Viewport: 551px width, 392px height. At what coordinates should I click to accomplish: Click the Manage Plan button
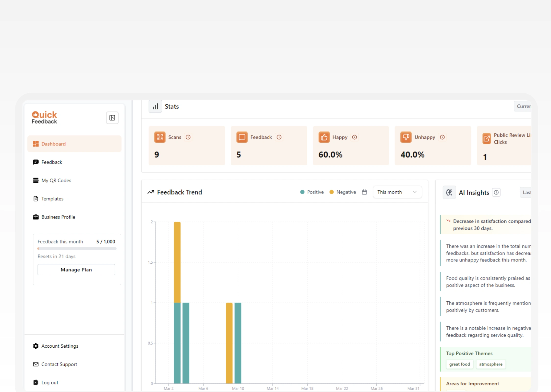pyautogui.click(x=76, y=270)
